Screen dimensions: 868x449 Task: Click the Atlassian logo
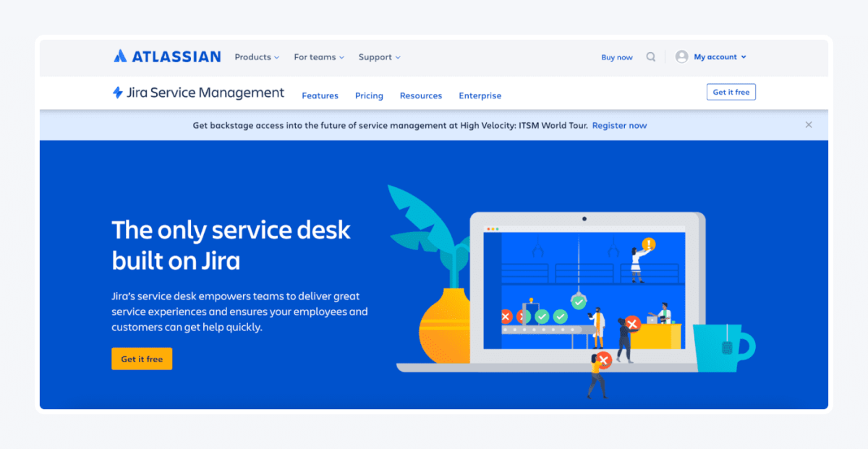tap(167, 56)
